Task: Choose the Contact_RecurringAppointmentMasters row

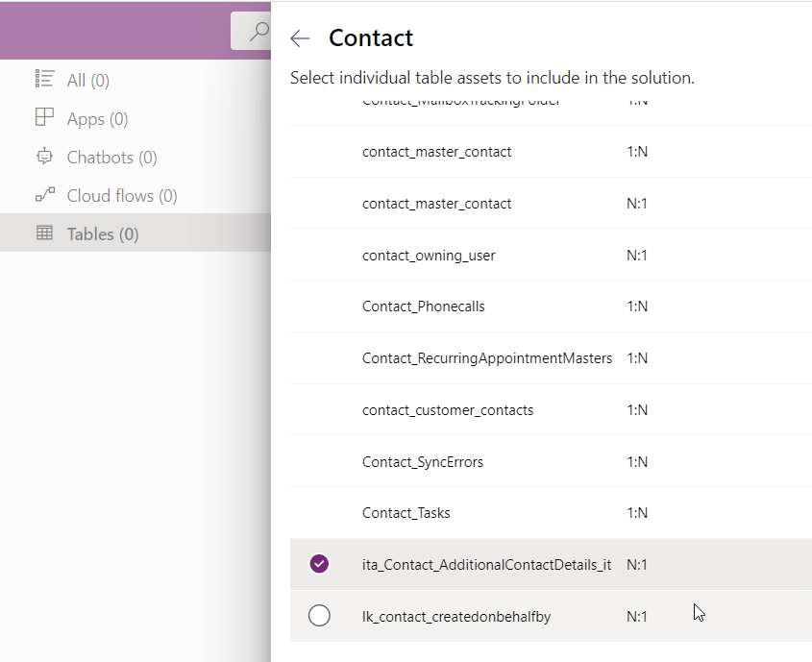Action: 486,358
